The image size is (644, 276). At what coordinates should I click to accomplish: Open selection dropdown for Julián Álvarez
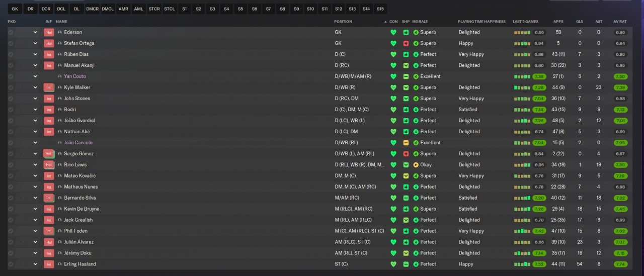[x=35, y=242]
